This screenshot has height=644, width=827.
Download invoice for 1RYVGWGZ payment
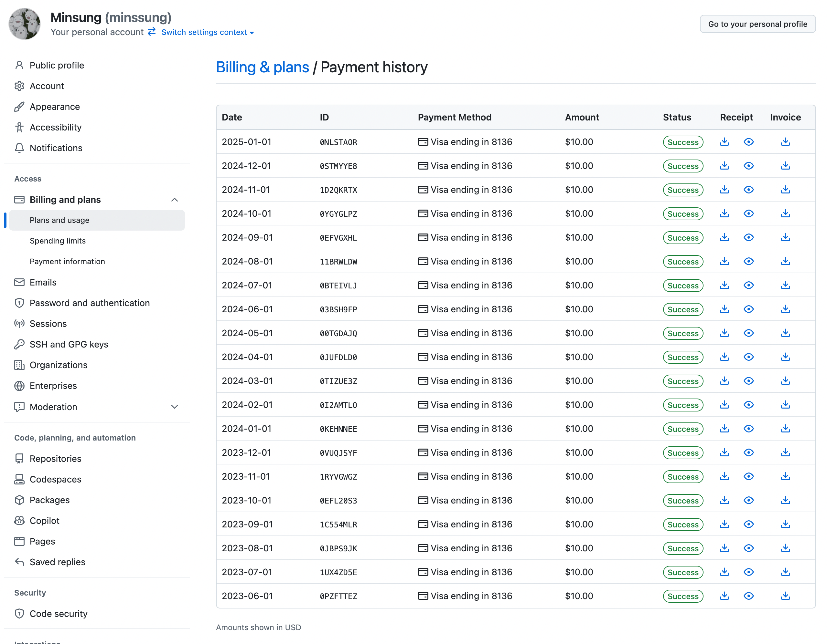tap(785, 476)
